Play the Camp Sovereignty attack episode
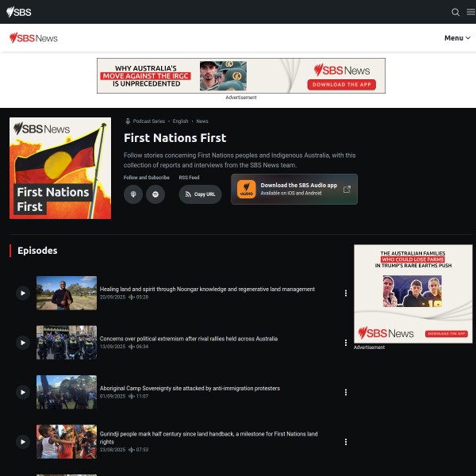The height and width of the screenshot is (476, 476). click(22, 392)
